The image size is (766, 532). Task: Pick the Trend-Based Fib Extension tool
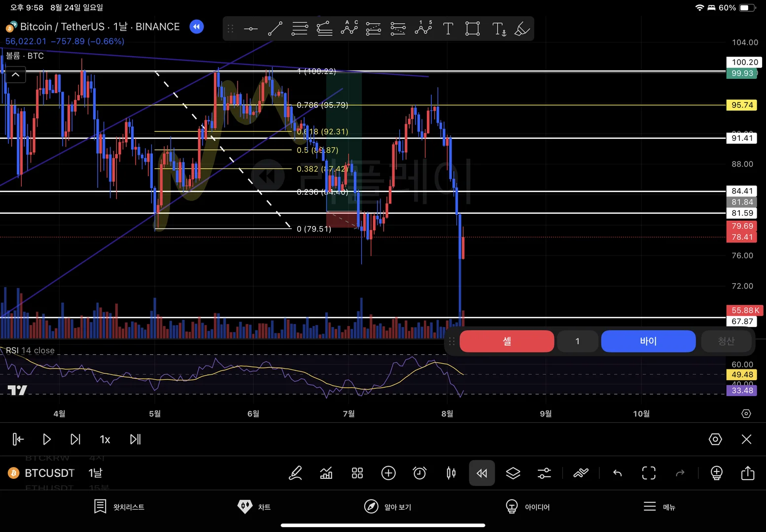(324, 29)
